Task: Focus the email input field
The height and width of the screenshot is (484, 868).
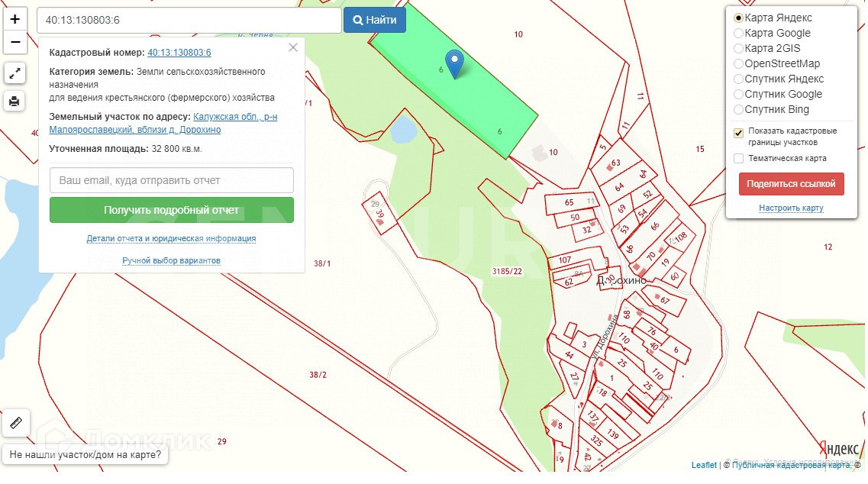Action: 172,180
